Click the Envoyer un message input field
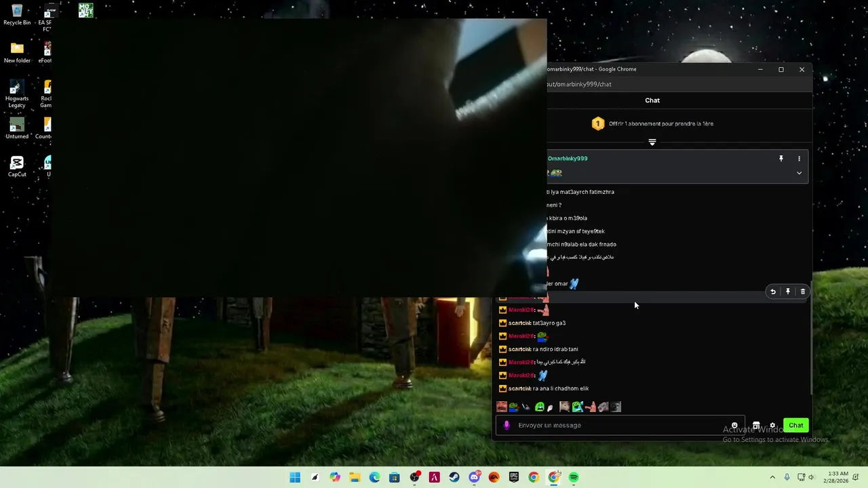Viewport: 868px width, 488px height. [620, 426]
